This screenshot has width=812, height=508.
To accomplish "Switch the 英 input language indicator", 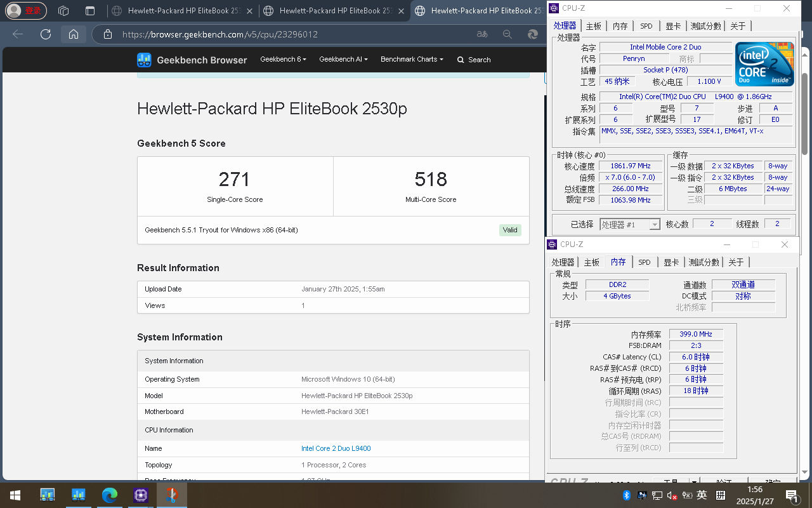I will pyautogui.click(x=702, y=495).
